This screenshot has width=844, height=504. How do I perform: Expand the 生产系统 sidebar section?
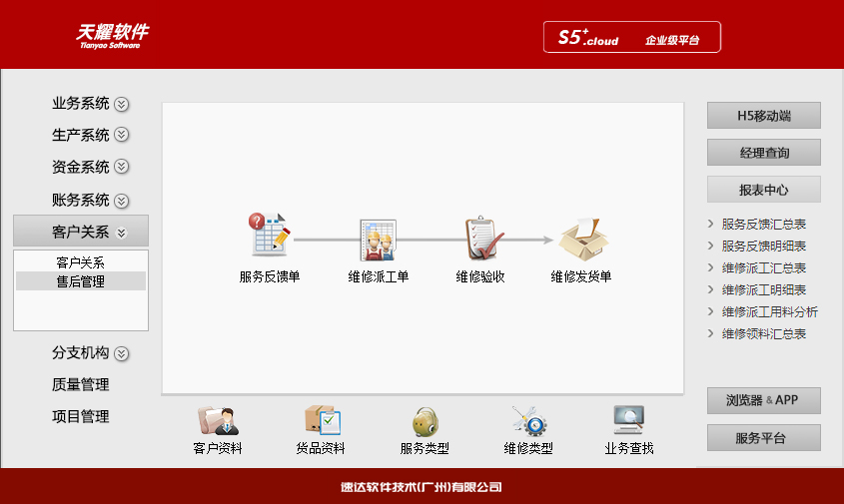pos(90,135)
